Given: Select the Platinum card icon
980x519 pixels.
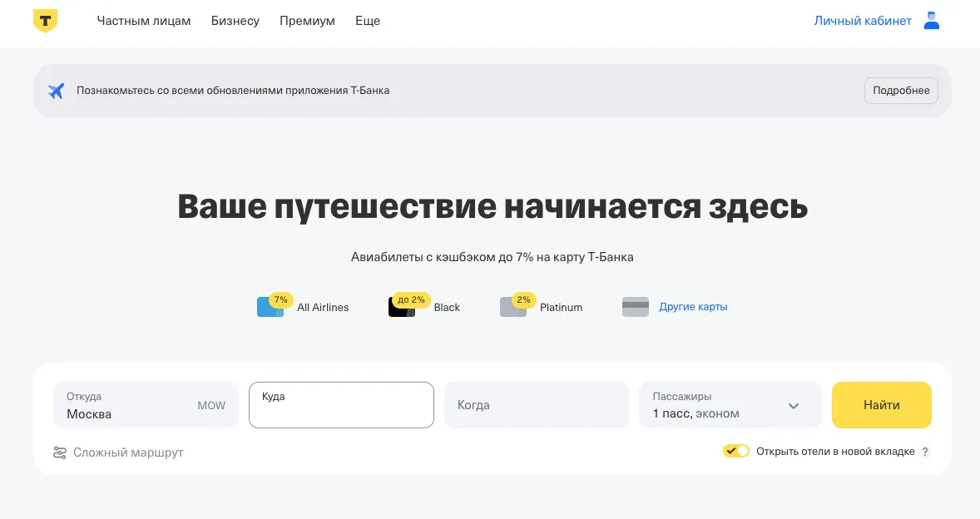Looking at the screenshot, I should pyautogui.click(x=513, y=307).
